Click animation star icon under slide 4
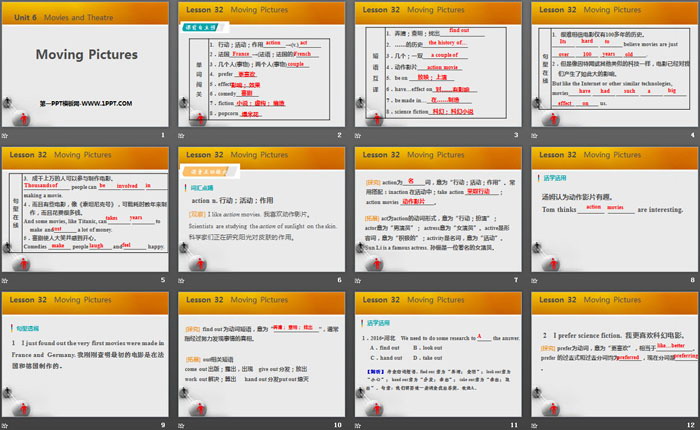 (x=534, y=135)
